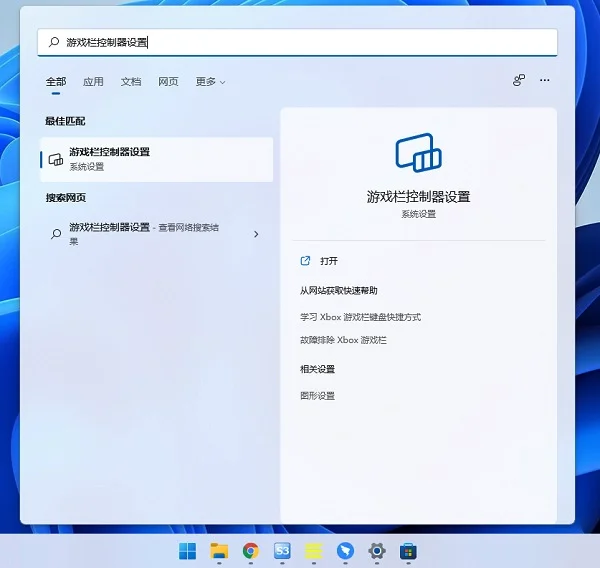Expand the web result chevron arrow

tap(256, 234)
